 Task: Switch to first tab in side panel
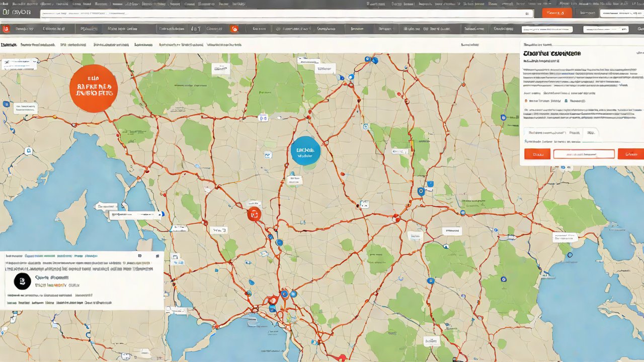point(545,133)
